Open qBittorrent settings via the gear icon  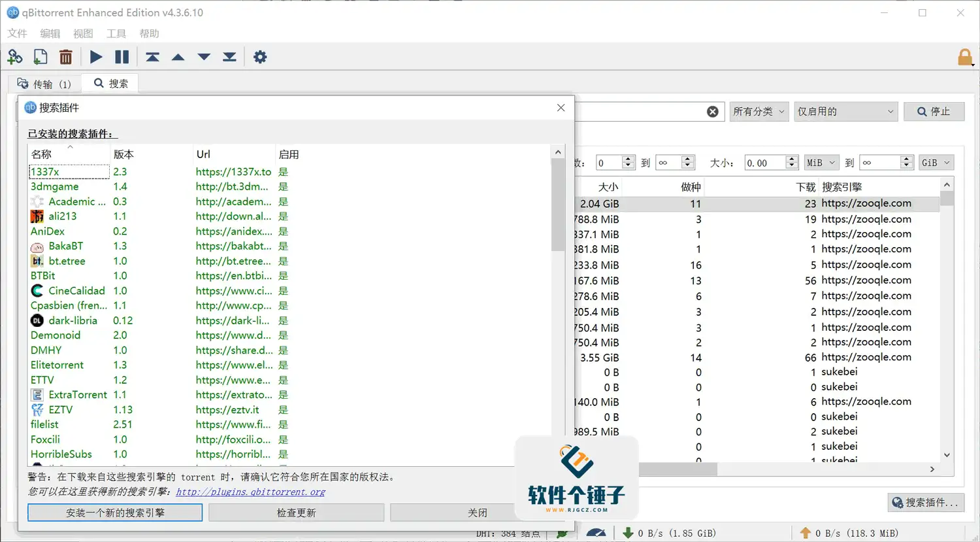(x=260, y=57)
